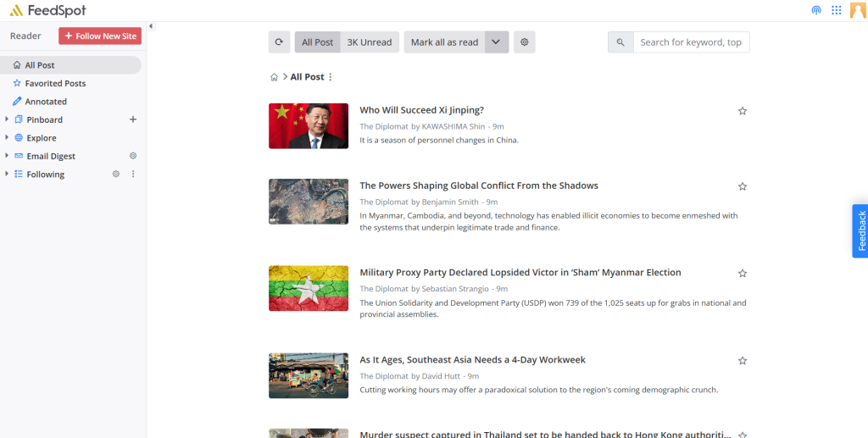Click the home icon in breadcrumb

274,77
